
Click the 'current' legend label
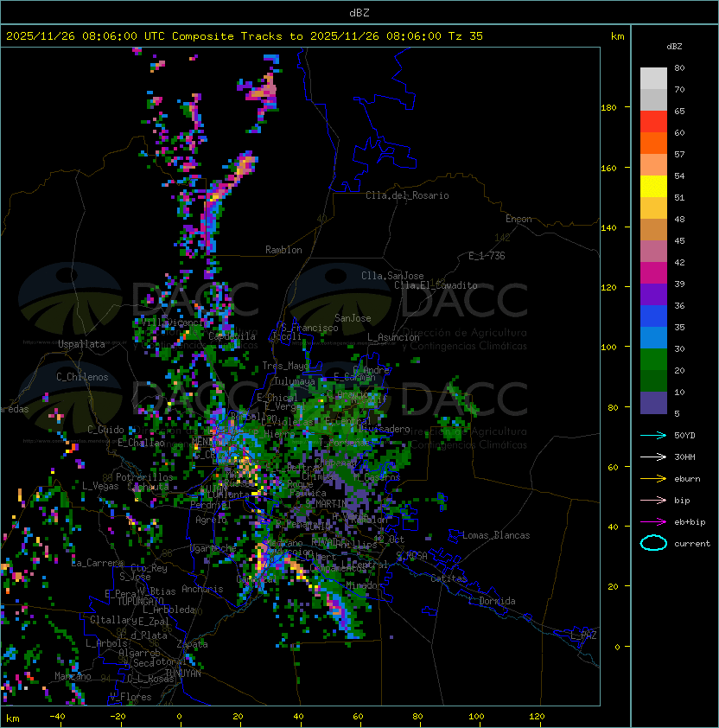[x=692, y=544]
